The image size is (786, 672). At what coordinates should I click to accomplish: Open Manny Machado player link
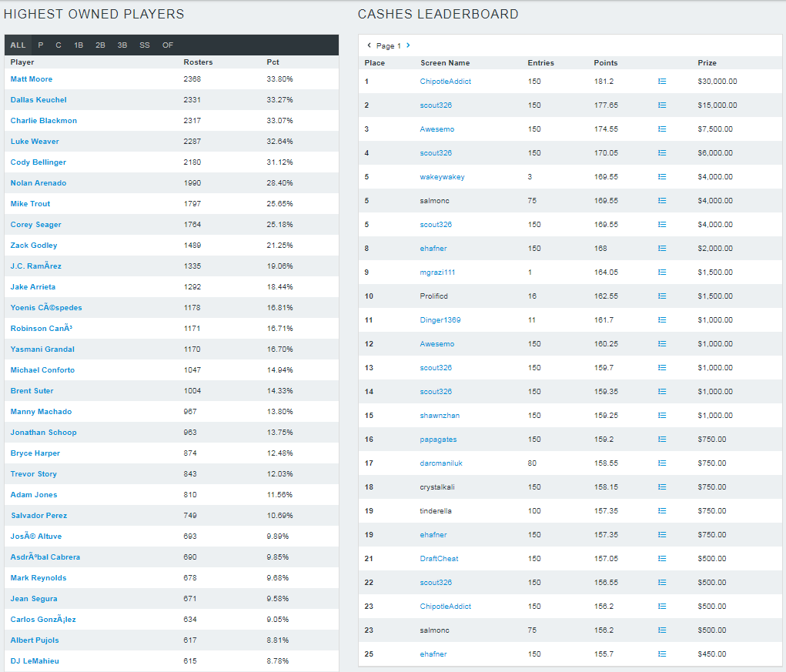41,411
